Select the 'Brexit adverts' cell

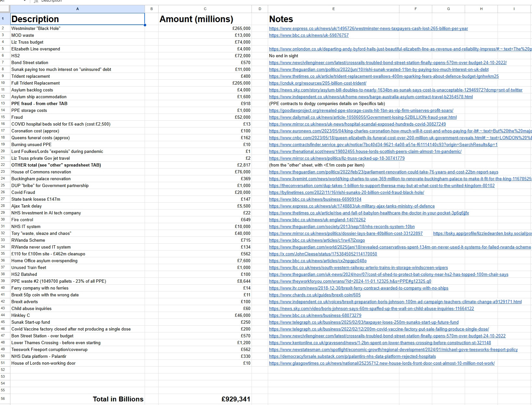point(77,302)
